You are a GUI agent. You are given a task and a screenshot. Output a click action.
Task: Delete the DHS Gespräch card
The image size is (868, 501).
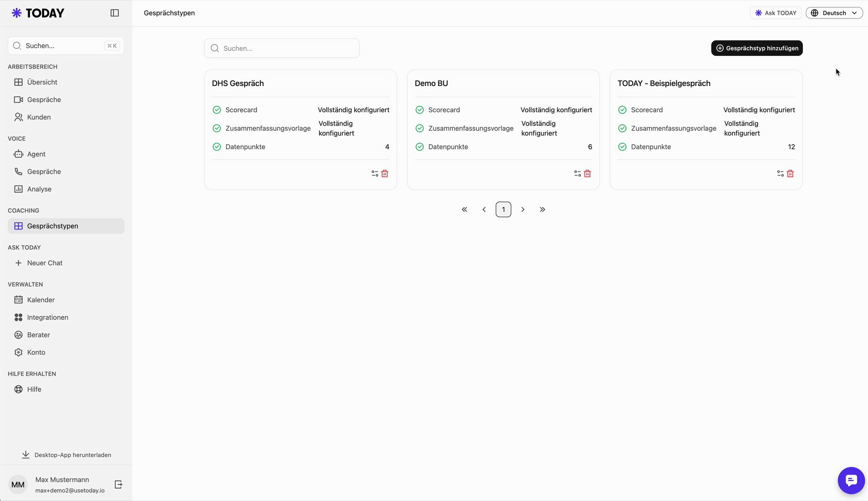[385, 173]
